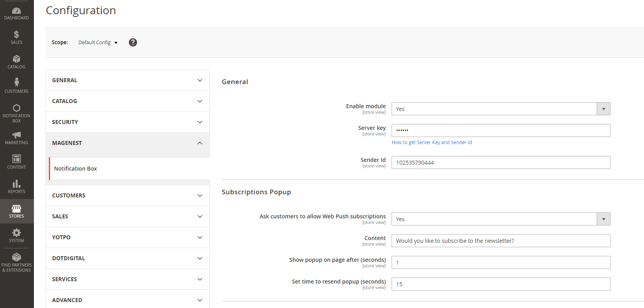644x308 pixels.
Task: Expand the SALES configuration section
Action: point(128,216)
